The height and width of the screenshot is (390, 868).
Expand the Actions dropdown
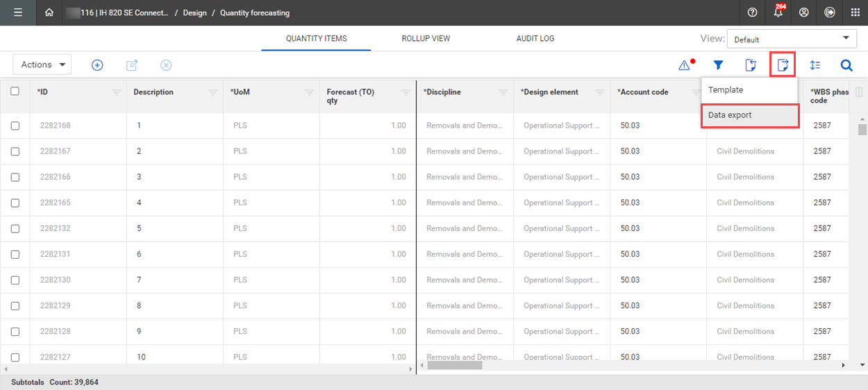click(x=42, y=65)
